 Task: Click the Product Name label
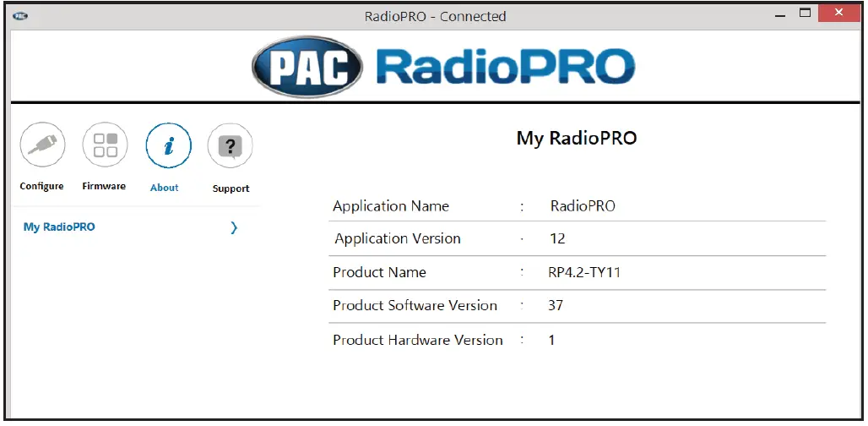(379, 272)
